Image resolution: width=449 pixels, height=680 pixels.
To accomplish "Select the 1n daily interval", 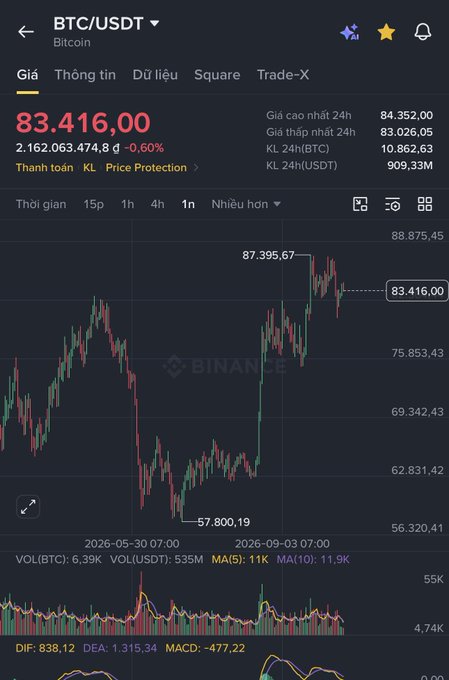I will 188,204.
